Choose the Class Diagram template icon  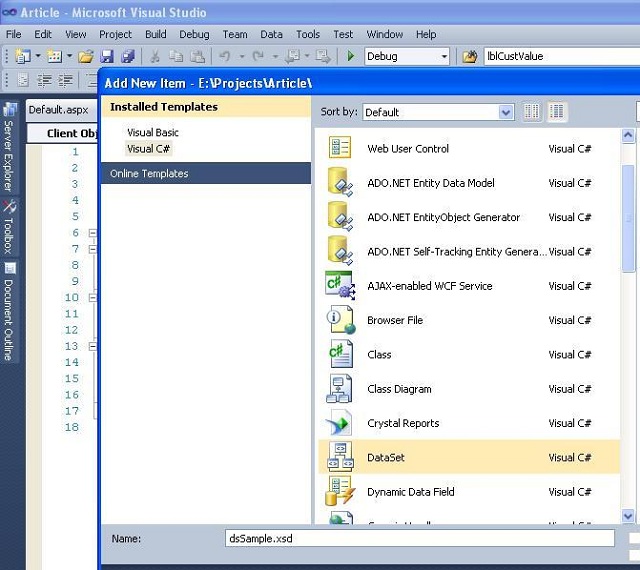[340, 389]
